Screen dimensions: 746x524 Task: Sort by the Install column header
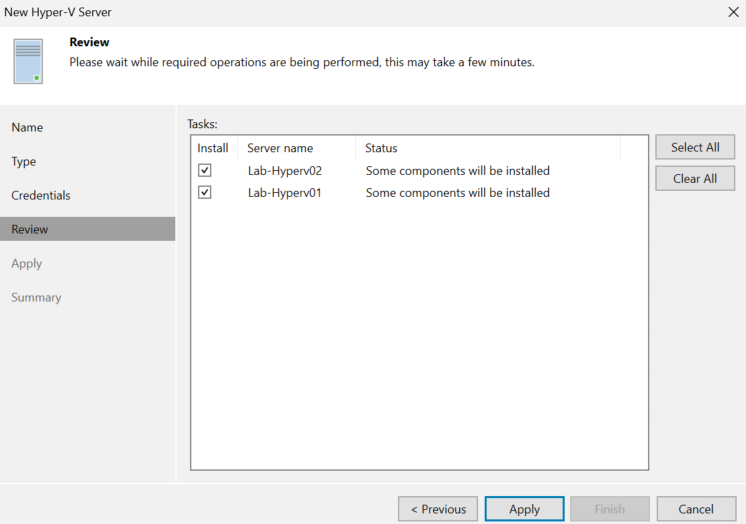coord(214,148)
